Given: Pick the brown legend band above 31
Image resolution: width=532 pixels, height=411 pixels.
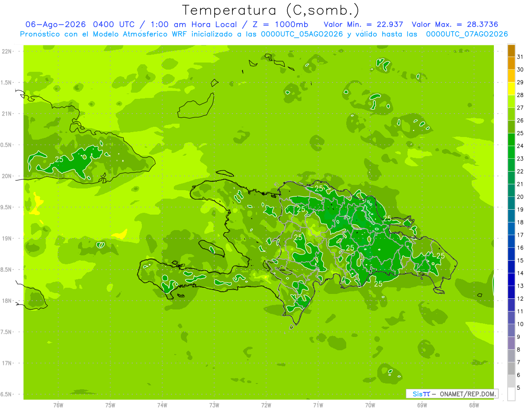Looking at the screenshot, I should tap(511, 51).
